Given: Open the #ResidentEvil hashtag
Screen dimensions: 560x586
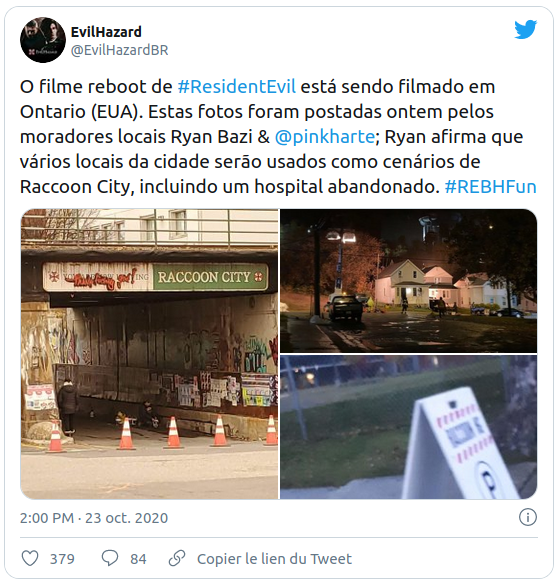Looking at the screenshot, I should (237, 87).
